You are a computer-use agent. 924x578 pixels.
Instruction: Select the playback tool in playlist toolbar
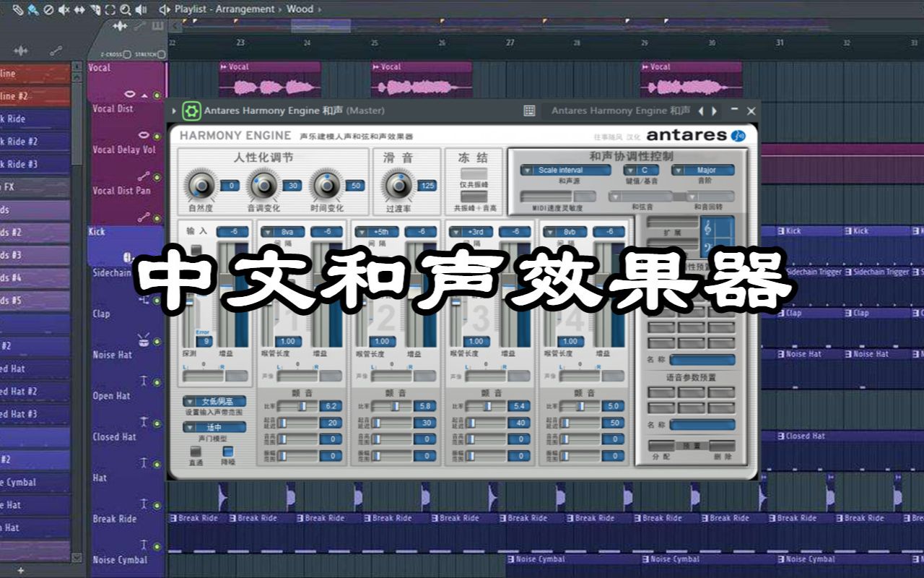(x=141, y=9)
